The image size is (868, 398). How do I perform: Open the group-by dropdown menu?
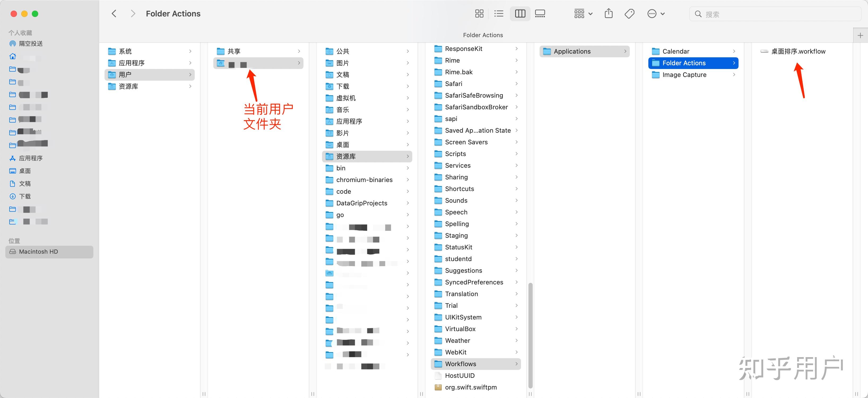[x=583, y=14]
